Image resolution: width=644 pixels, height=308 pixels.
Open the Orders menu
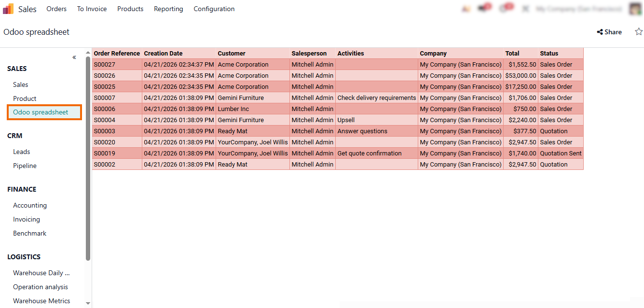pos(56,9)
